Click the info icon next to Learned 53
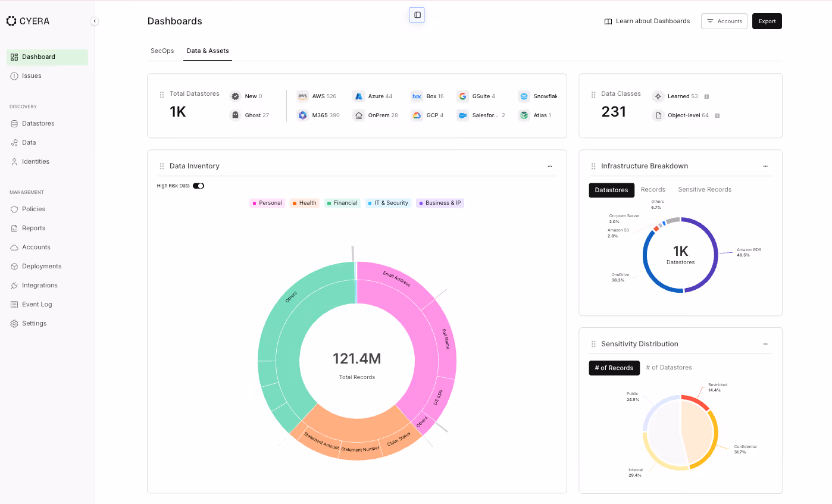This screenshot has height=504, width=832. 706,96
